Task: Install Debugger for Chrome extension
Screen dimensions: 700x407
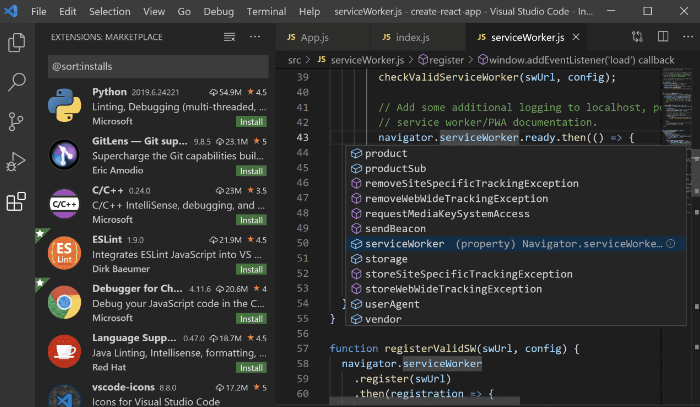Action: [251, 319]
